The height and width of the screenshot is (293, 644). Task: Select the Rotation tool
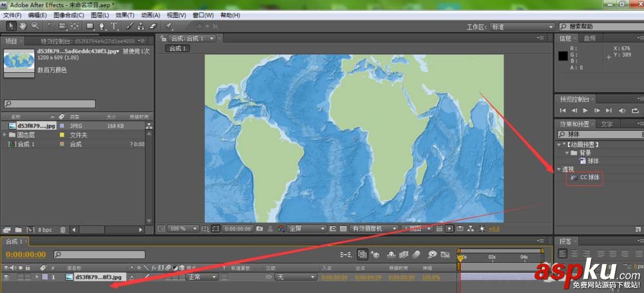[50, 26]
